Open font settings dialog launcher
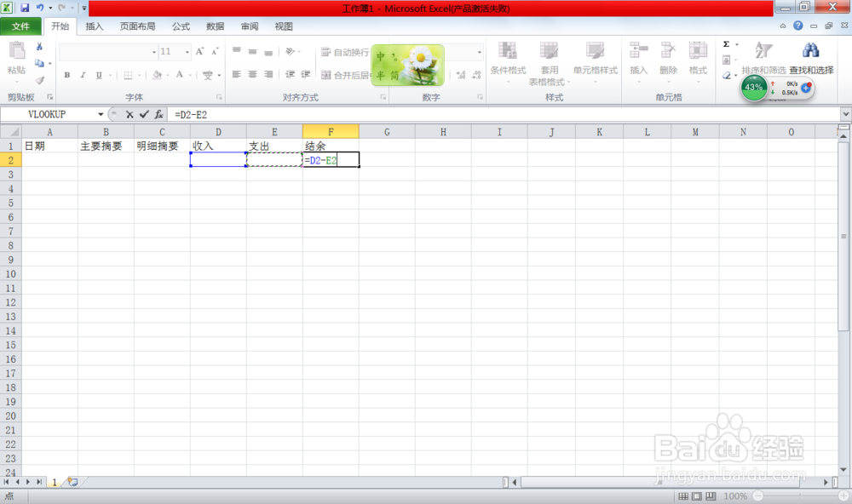 (x=219, y=97)
